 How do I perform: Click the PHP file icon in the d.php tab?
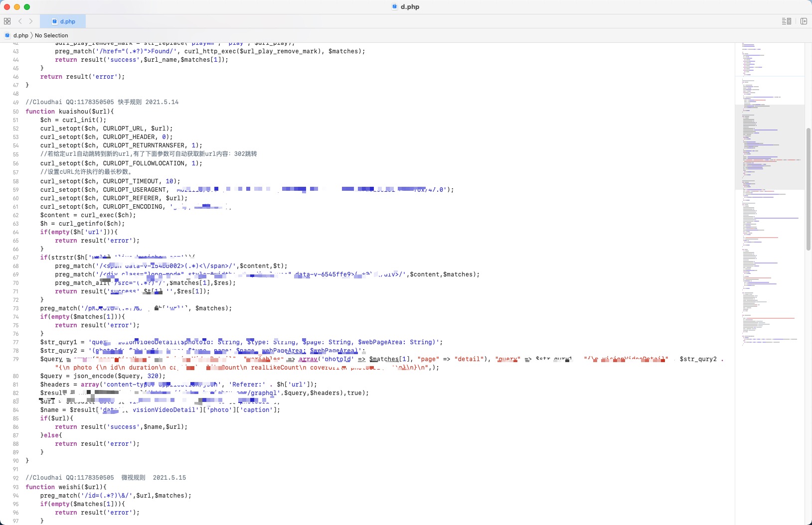(55, 21)
